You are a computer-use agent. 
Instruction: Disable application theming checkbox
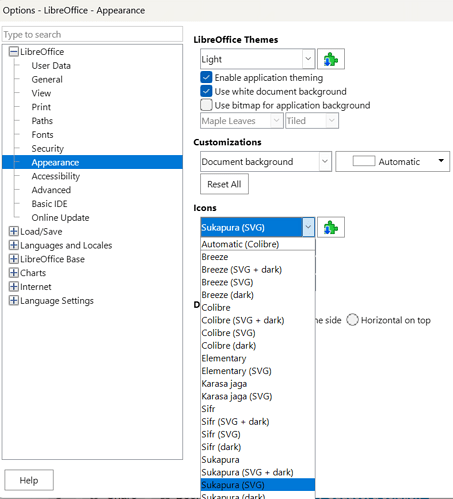206,77
